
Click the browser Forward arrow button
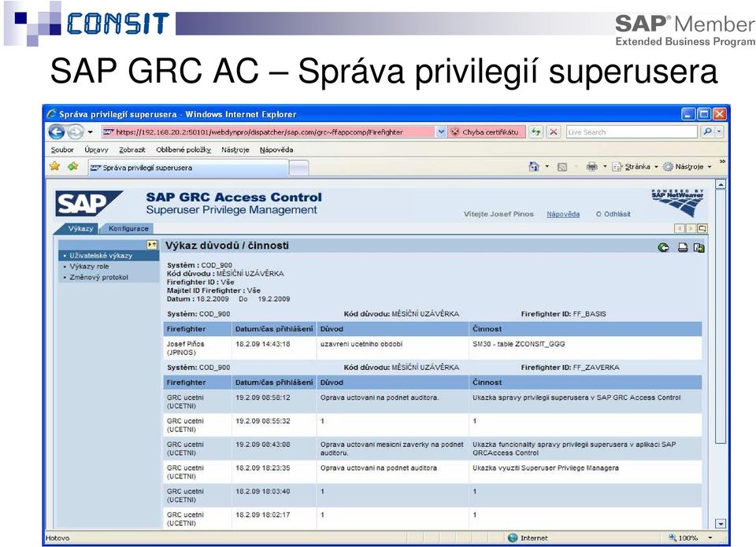tap(76, 131)
